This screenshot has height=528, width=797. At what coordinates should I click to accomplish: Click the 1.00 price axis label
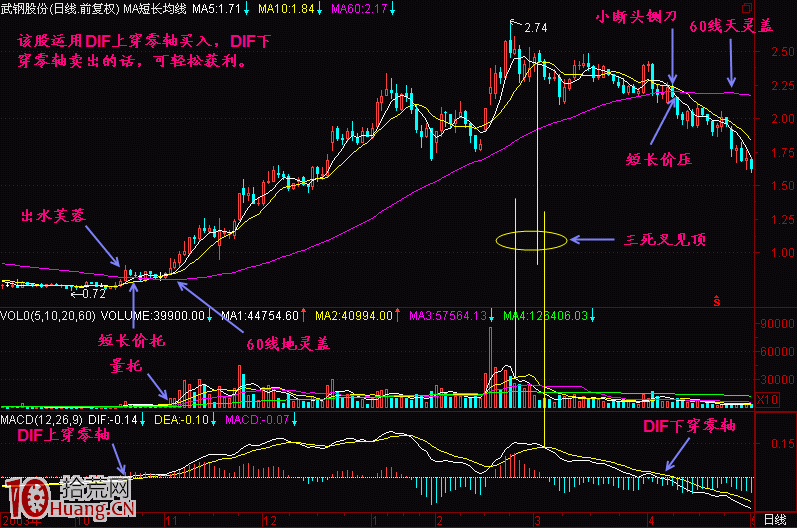(x=782, y=253)
